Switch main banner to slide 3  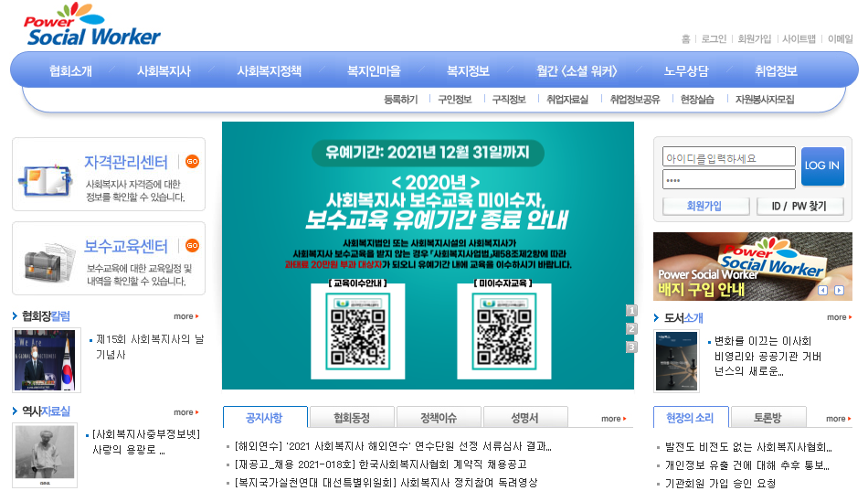pyautogui.click(x=631, y=347)
